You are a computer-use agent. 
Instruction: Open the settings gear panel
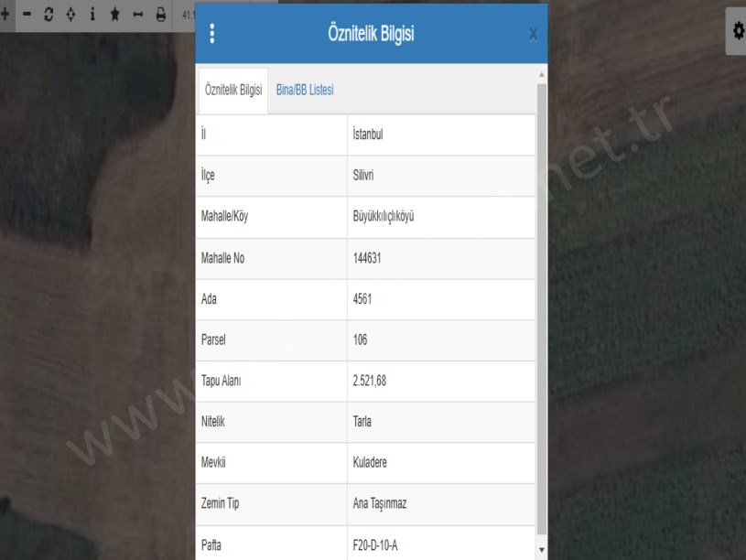tap(738, 30)
